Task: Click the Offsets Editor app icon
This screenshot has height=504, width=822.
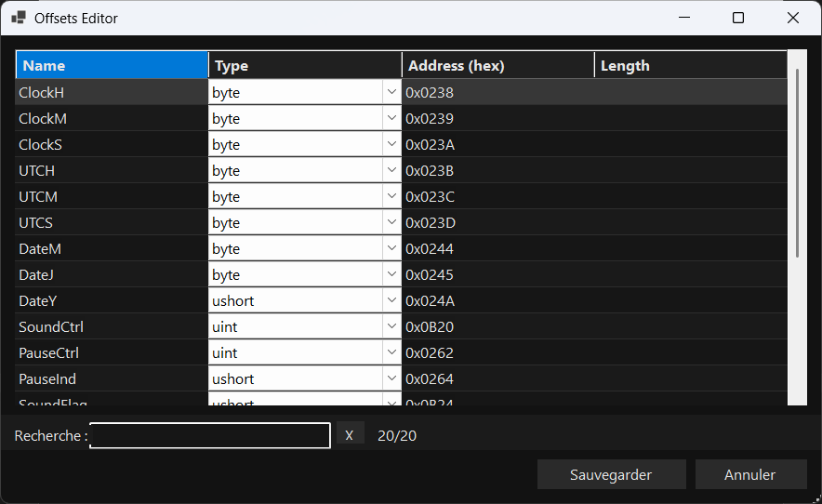Action: point(19,19)
